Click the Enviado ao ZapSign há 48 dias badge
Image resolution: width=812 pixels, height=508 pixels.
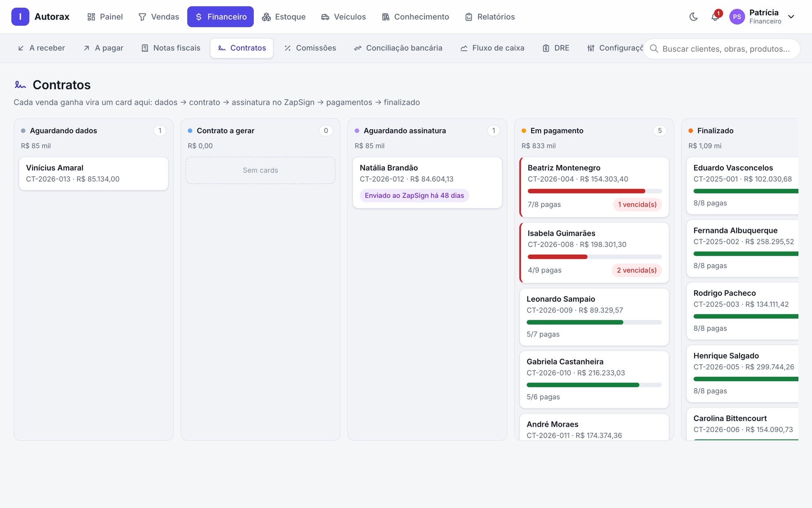point(414,195)
